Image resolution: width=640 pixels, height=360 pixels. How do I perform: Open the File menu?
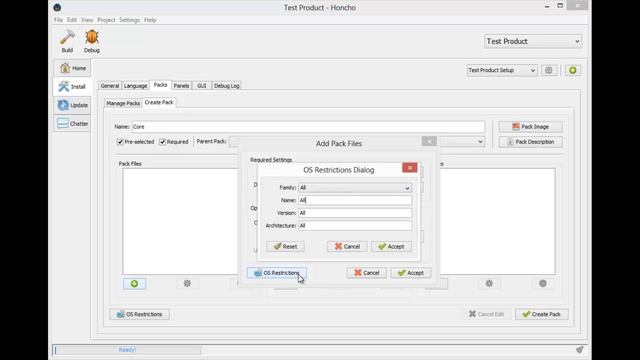58,20
